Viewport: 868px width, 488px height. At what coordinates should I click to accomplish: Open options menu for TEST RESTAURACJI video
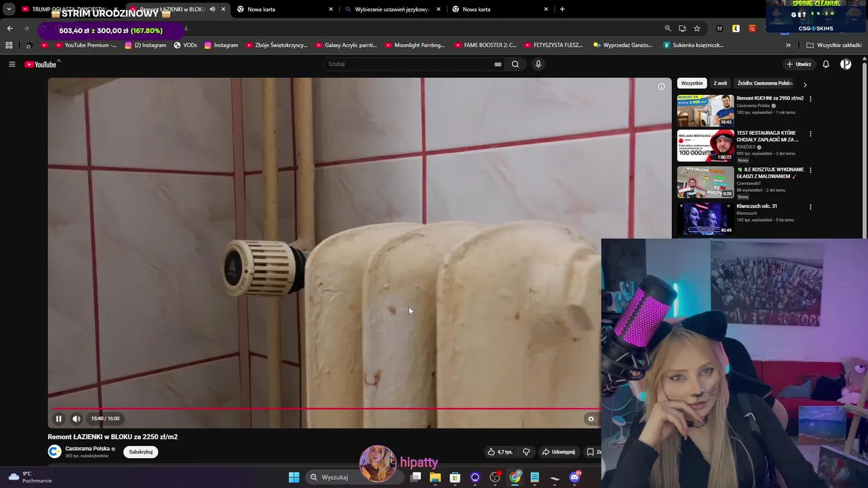click(810, 134)
